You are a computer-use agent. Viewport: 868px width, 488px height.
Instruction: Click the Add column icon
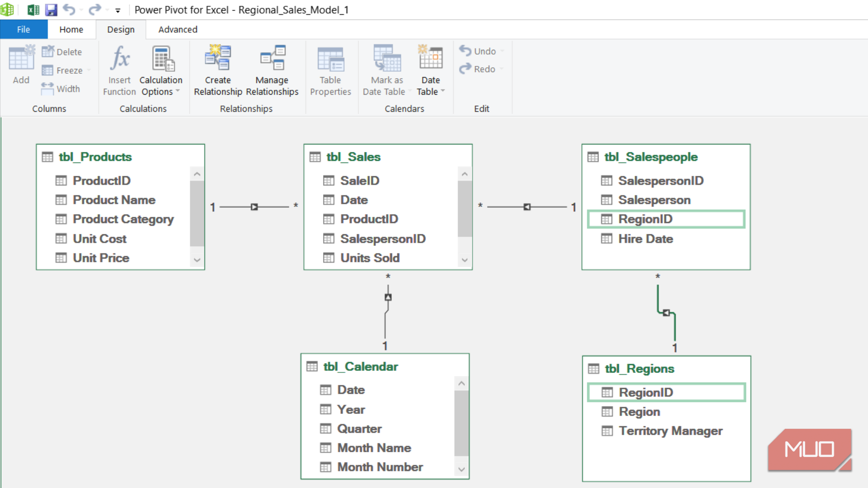[x=21, y=59]
